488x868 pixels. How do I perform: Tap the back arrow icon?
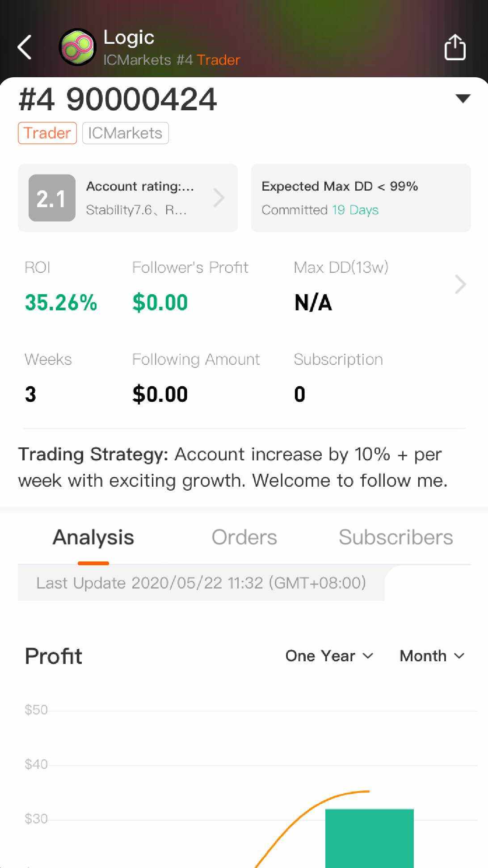[25, 47]
